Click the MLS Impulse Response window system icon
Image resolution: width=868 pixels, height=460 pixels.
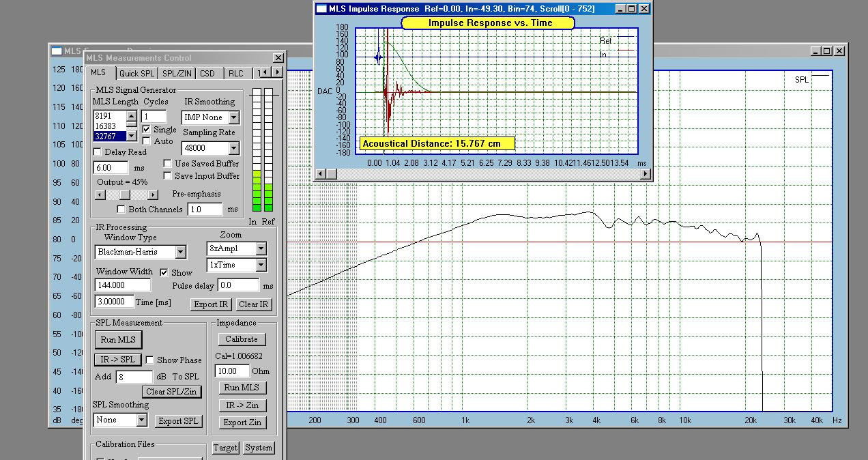pyautogui.click(x=321, y=9)
